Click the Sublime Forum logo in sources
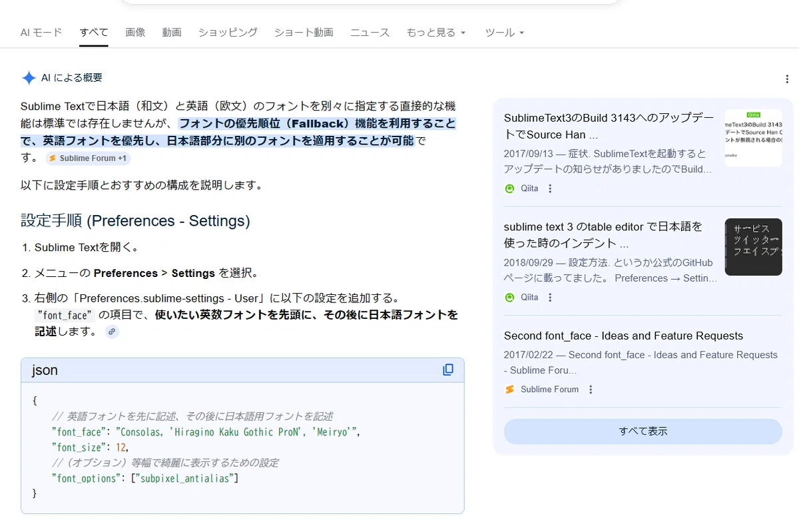 point(510,390)
